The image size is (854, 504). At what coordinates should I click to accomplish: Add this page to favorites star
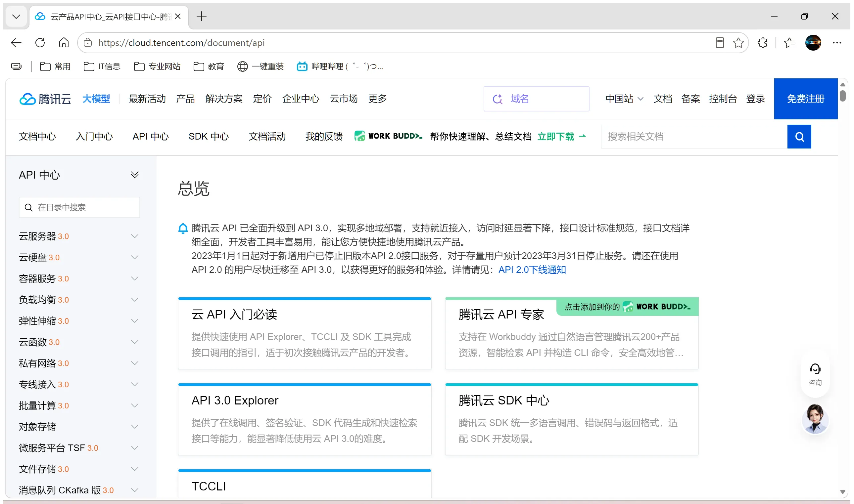738,43
